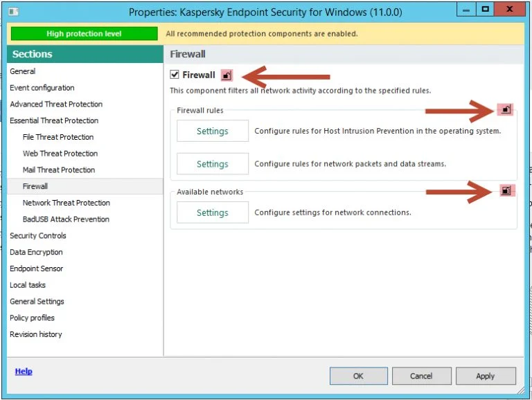Open the Help link

(24, 371)
